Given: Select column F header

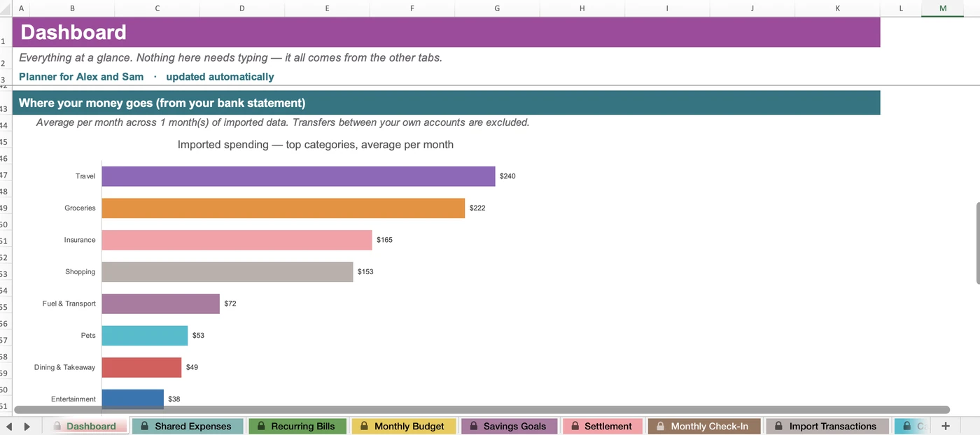Looking at the screenshot, I should (412, 8).
